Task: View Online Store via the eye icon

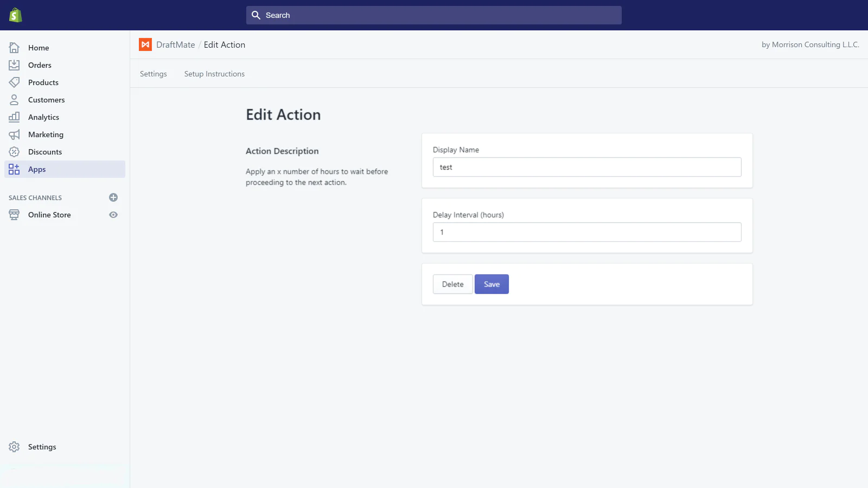Action: [113, 215]
